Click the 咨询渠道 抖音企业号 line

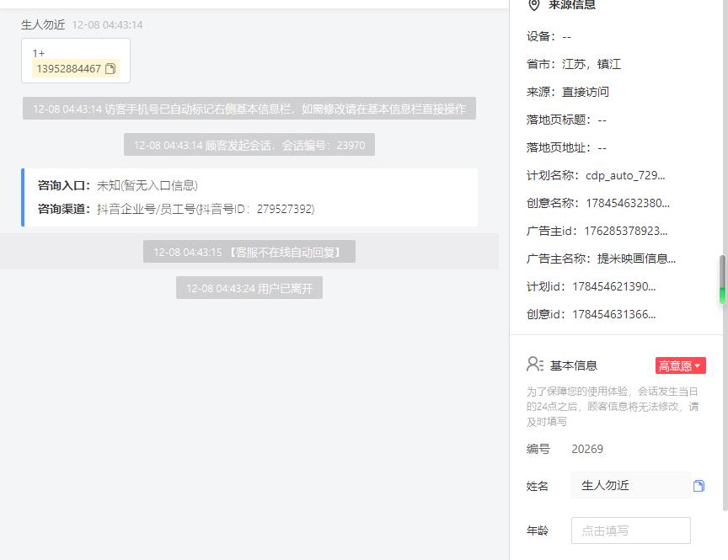pos(176,209)
